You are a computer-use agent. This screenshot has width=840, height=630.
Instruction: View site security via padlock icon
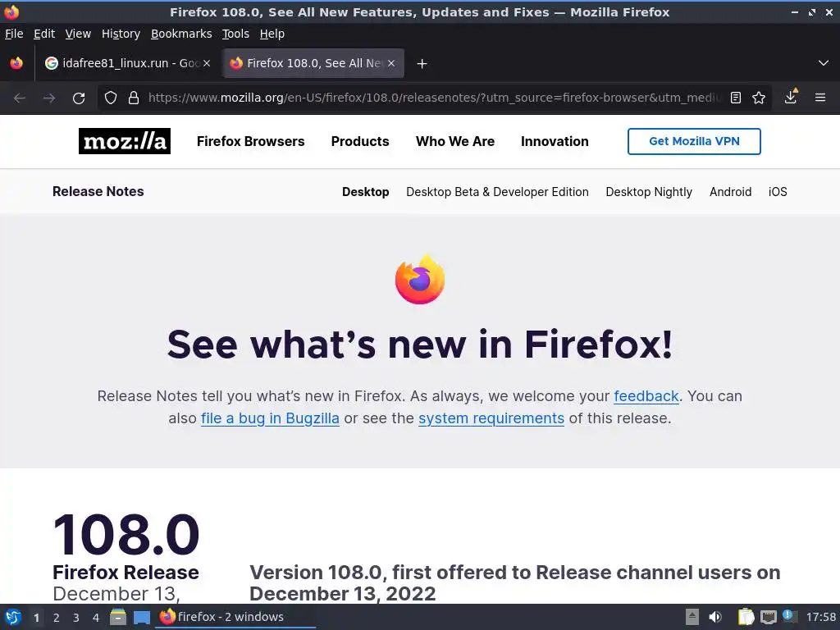click(x=134, y=98)
